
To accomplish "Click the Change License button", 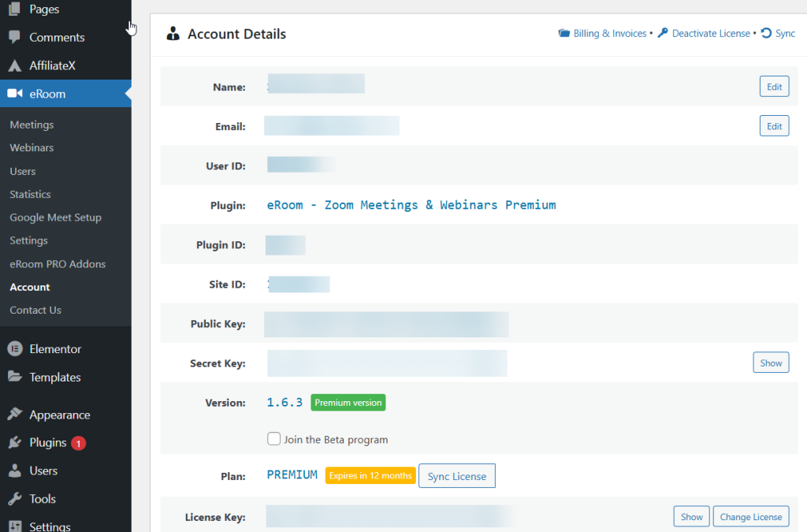I will tap(751, 516).
